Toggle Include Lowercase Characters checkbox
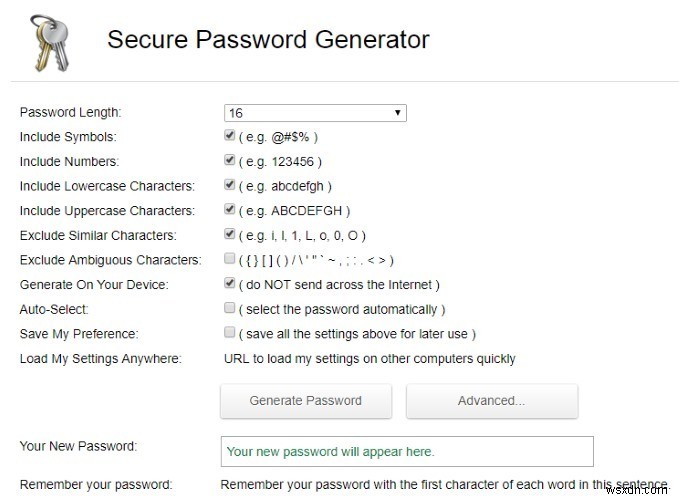Screen dimensions: 679x500 pos(230,185)
